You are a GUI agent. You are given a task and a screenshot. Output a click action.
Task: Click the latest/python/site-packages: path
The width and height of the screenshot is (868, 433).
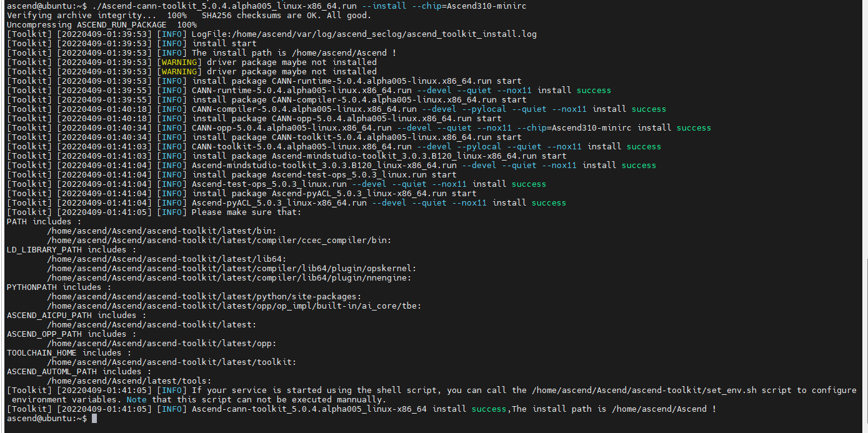click(204, 296)
